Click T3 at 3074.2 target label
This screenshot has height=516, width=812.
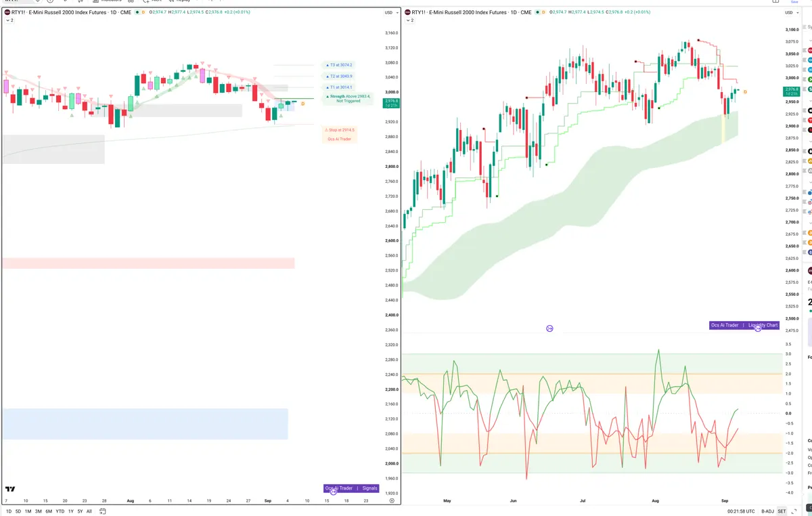point(338,65)
